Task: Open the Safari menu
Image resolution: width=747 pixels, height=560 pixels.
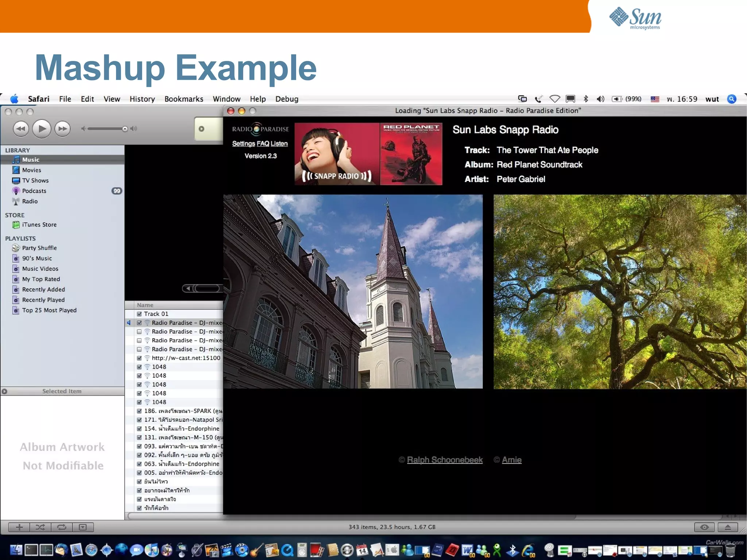Action: pos(39,99)
